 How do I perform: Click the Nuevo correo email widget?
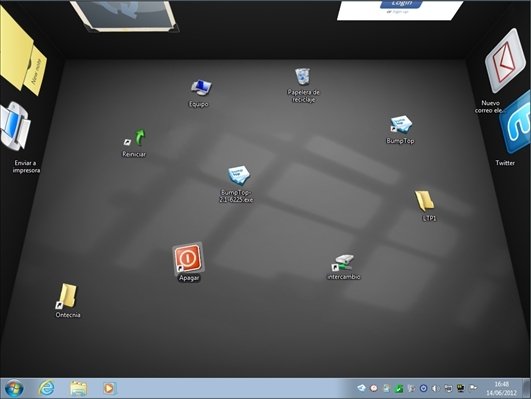(506, 60)
